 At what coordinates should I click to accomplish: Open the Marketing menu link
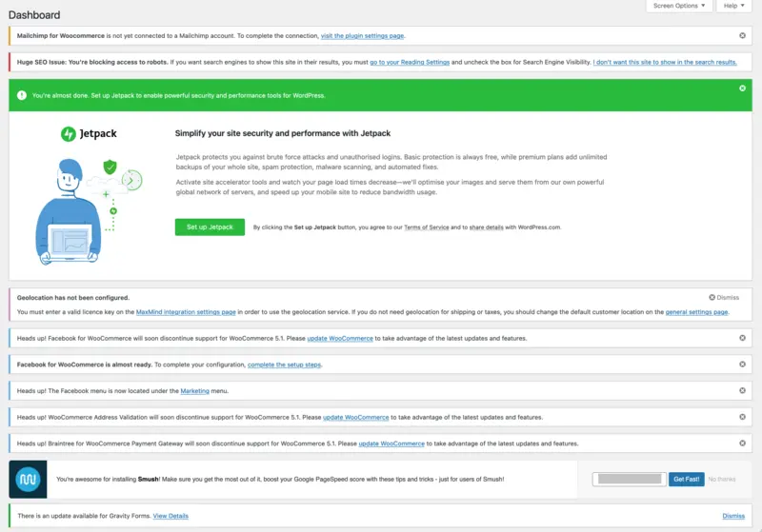[x=195, y=391]
